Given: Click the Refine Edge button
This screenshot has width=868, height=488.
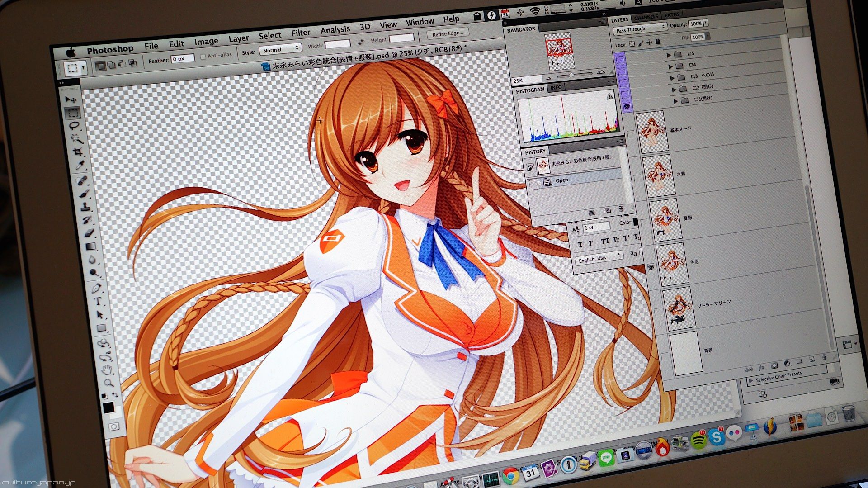Looking at the screenshot, I should [x=448, y=34].
